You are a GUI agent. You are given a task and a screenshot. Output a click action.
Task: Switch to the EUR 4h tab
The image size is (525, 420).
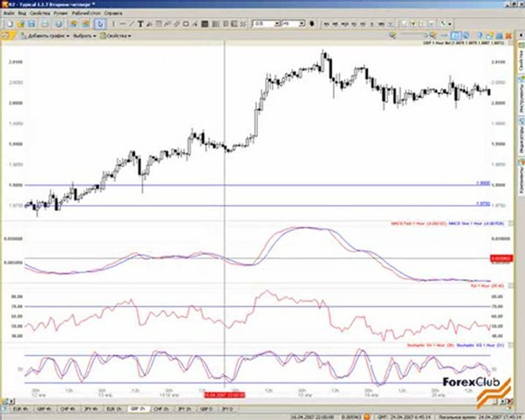tap(20, 409)
